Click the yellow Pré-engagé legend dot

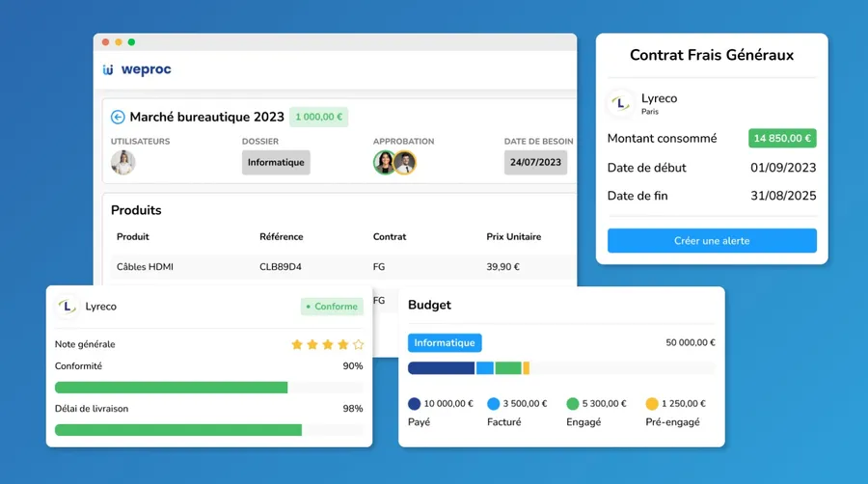[652, 404]
